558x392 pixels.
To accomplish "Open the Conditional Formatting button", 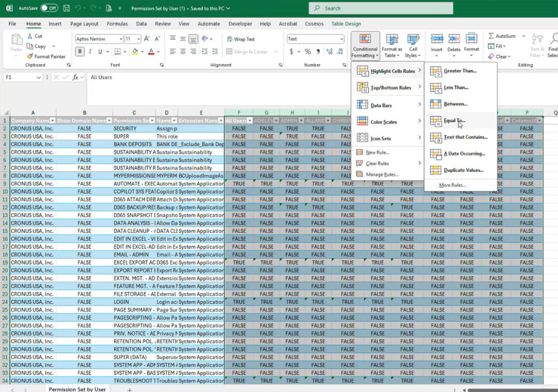I will tap(365, 46).
